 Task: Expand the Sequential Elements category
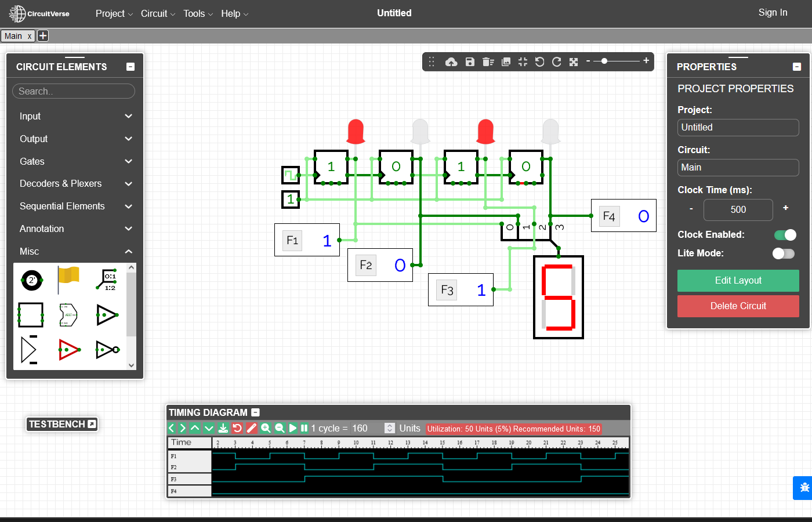click(x=75, y=206)
